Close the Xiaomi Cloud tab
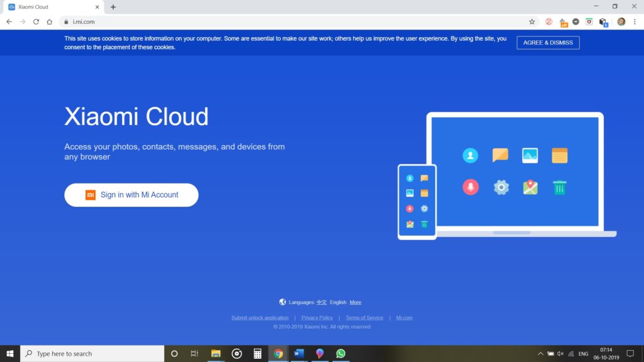 [97, 7]
